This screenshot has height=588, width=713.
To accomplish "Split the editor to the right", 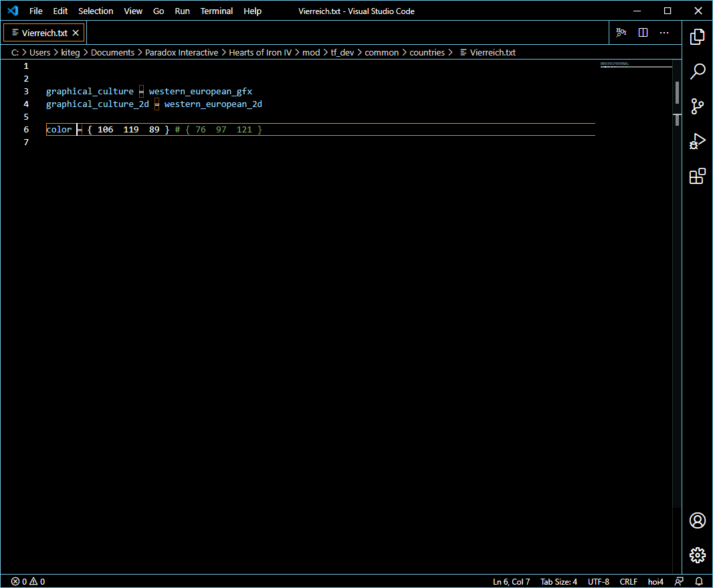I will (x=643, y=32).
